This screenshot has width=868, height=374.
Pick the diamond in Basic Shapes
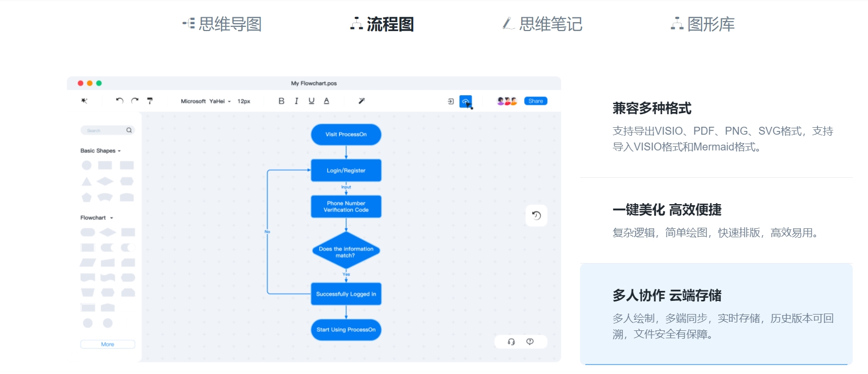[x=105, y=181]
